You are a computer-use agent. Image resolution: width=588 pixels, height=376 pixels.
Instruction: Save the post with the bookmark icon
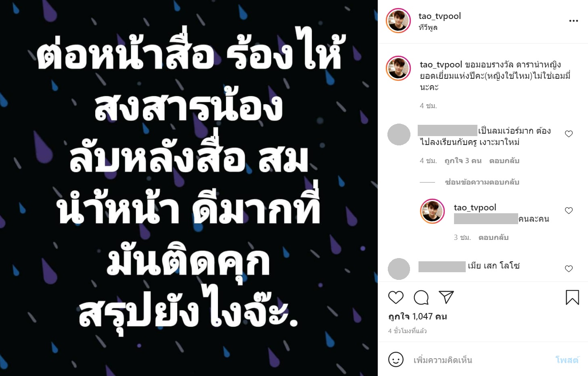pyautogui.click(x=572, y=297)
